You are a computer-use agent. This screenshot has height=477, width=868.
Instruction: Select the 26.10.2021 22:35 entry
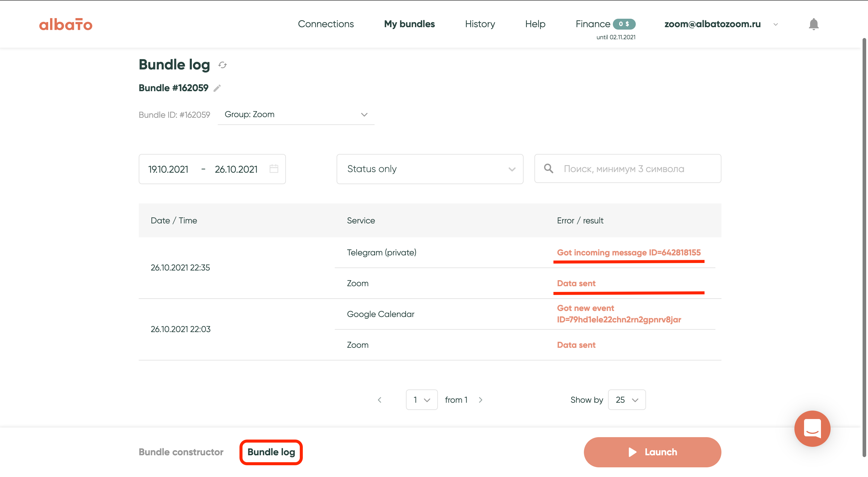tap(180, 268)
